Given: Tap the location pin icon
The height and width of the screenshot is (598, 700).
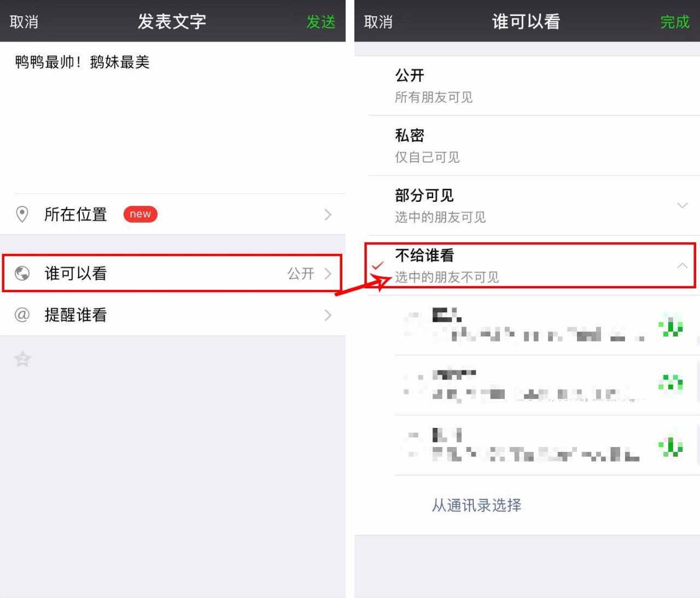Looking at the screenshot, I should click(x=22, y=214).
